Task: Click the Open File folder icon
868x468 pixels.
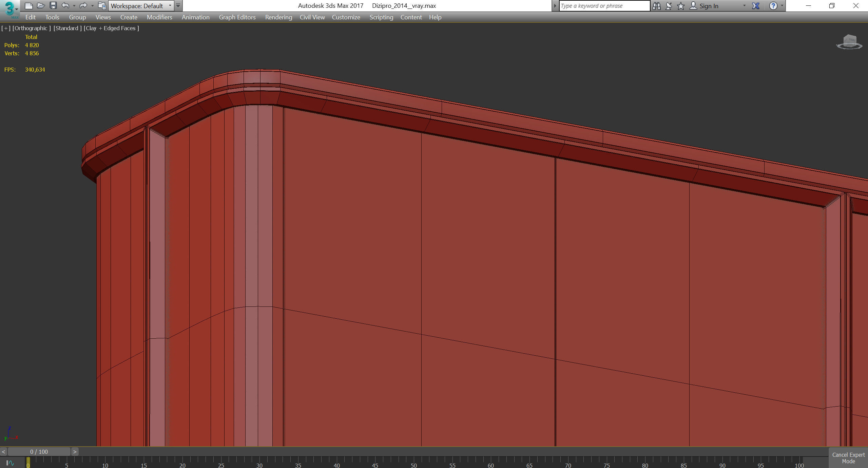Action: point(41,6)
